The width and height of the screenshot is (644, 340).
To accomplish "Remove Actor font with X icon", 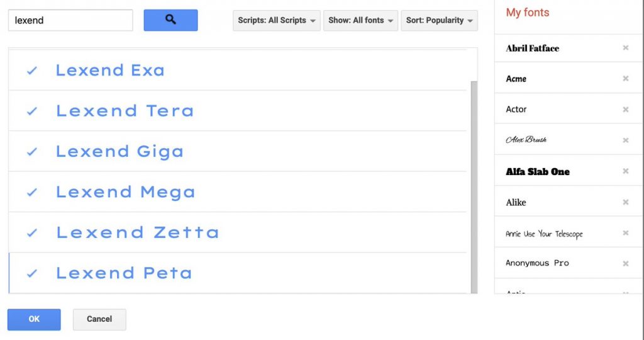I will click(x=626, y=110).
